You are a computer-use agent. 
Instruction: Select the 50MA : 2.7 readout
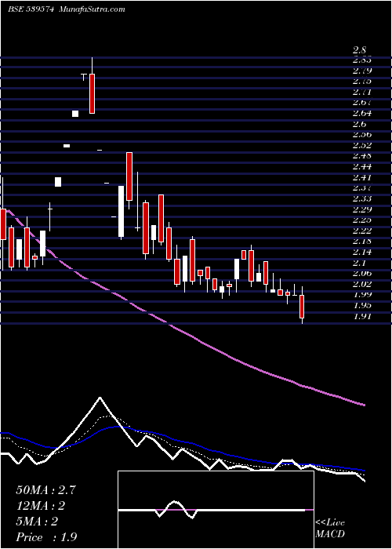click(45, 490)
